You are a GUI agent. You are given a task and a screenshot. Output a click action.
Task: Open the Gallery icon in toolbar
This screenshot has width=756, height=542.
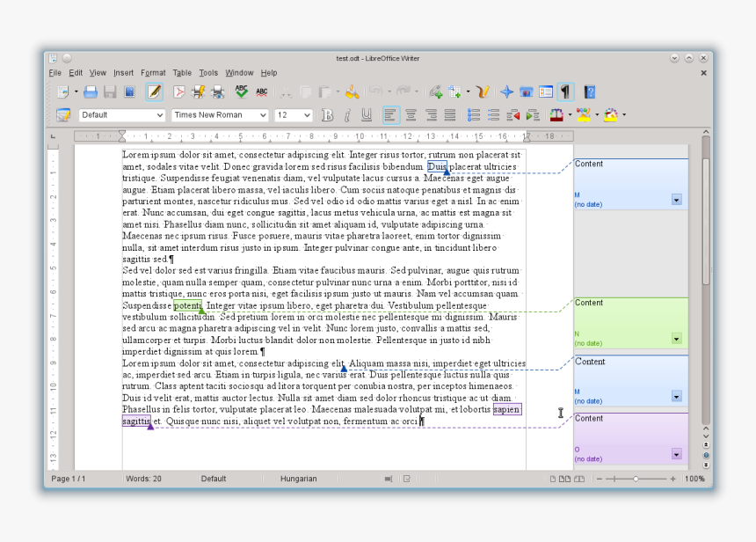click(x=527, y=92)
